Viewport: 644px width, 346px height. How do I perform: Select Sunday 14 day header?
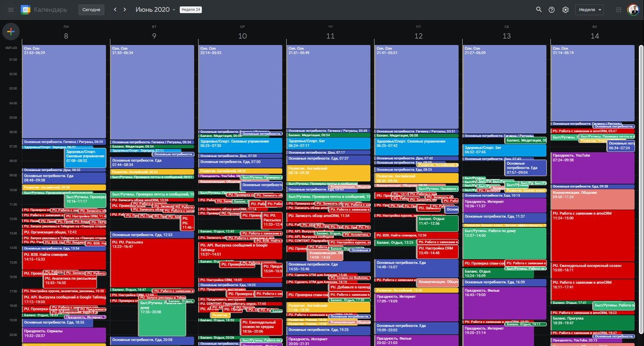coord(595,36)
